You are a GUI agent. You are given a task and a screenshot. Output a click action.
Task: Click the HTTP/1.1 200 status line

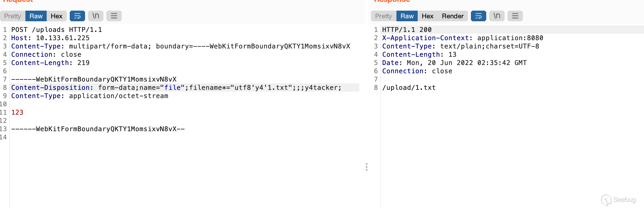407,30
